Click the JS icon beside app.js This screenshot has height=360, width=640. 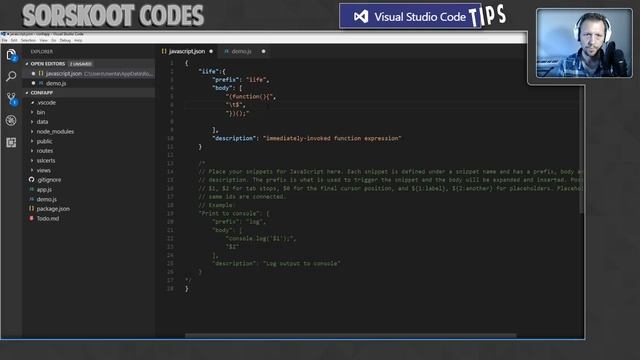coord(31,189)
